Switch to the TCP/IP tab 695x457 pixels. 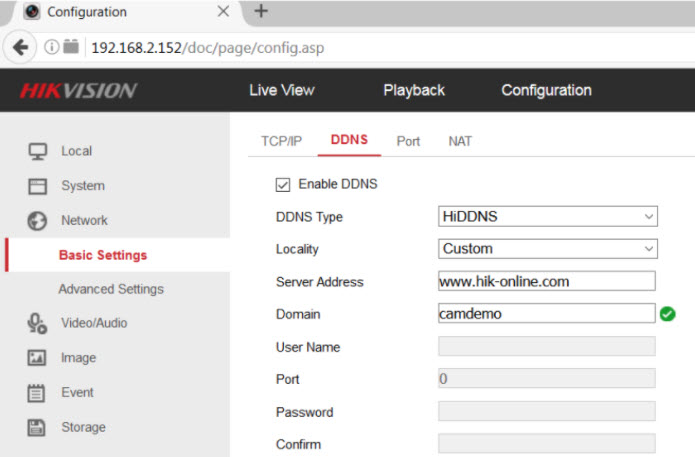pyautogui.click(x=281, y=141)
